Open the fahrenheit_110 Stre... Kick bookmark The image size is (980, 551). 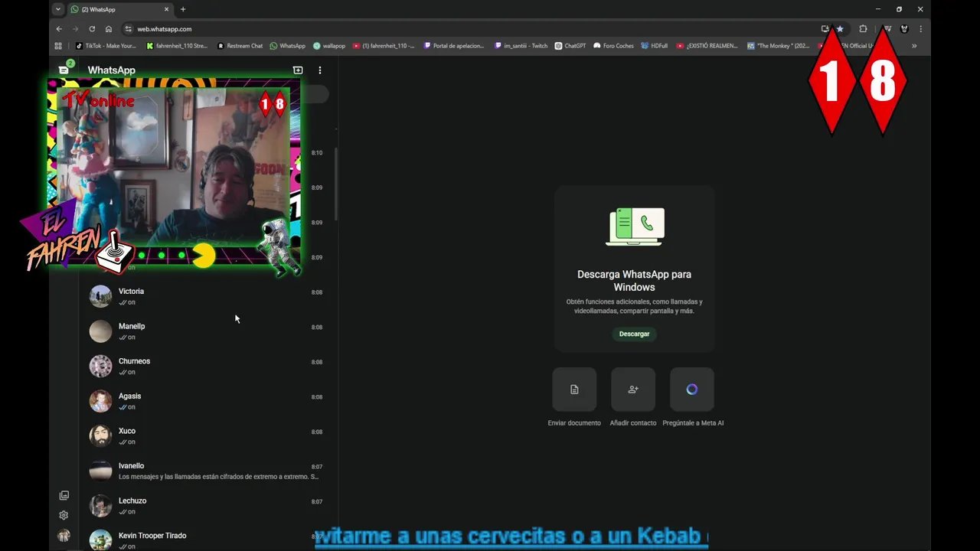point(177,46)
